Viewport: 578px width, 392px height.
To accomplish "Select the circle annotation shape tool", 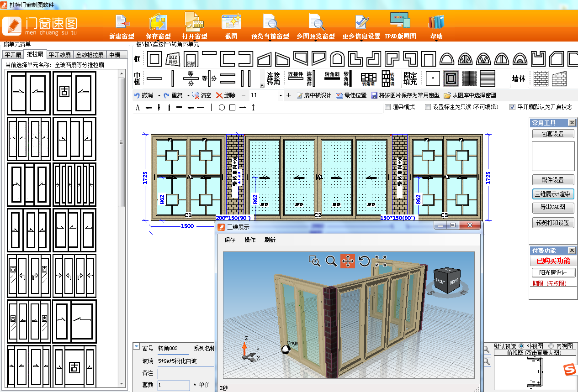I will click(x=222, y=108).
